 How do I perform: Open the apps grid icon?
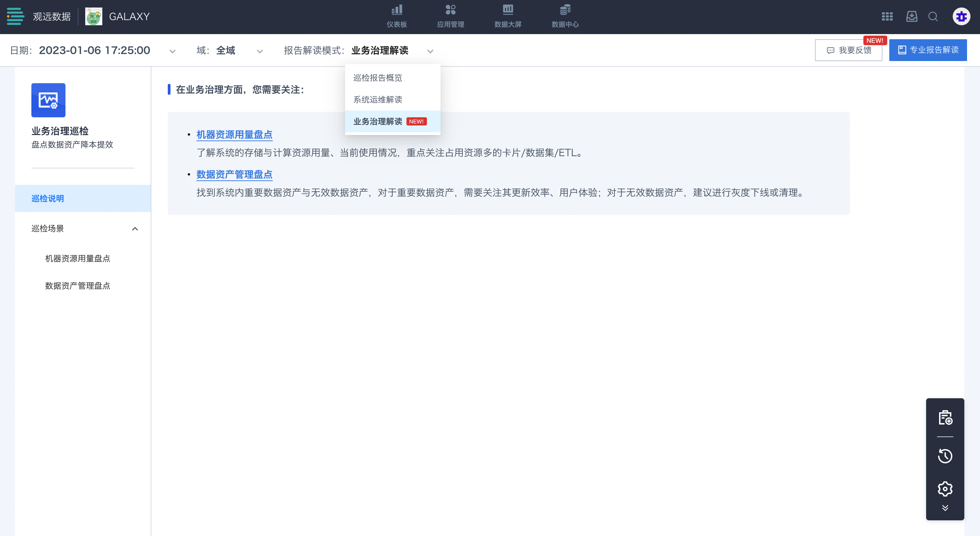[887, 16]
